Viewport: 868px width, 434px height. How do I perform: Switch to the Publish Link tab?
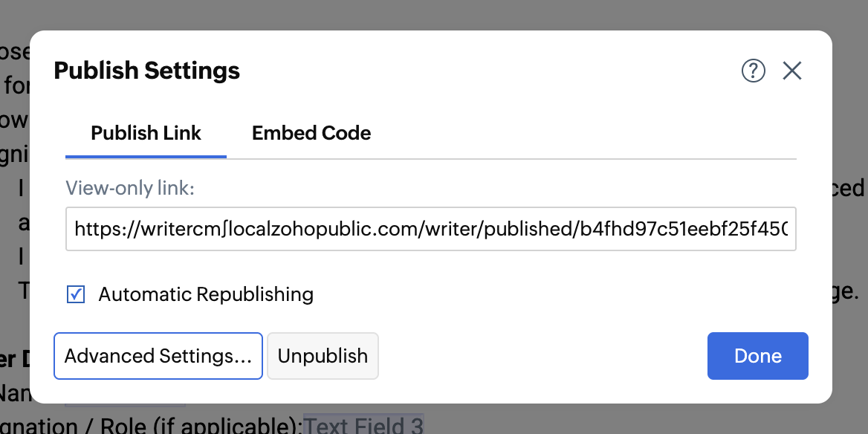coord(146,133)
